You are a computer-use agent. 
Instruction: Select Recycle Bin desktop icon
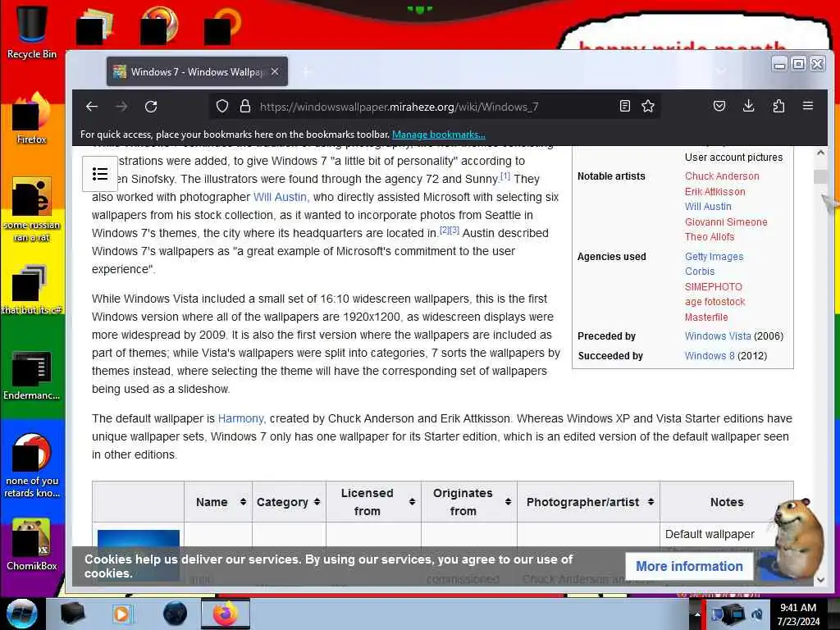[32, 31]
